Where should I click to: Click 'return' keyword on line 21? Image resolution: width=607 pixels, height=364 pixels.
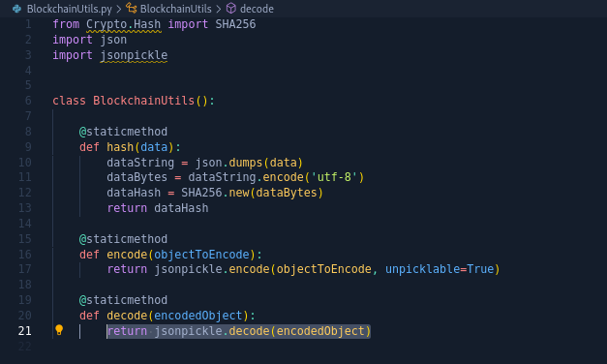(x=127, y=331)
